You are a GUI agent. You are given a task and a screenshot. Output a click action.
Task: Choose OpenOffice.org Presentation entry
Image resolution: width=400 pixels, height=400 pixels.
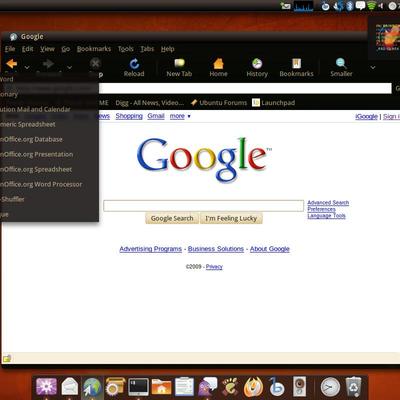49,154
